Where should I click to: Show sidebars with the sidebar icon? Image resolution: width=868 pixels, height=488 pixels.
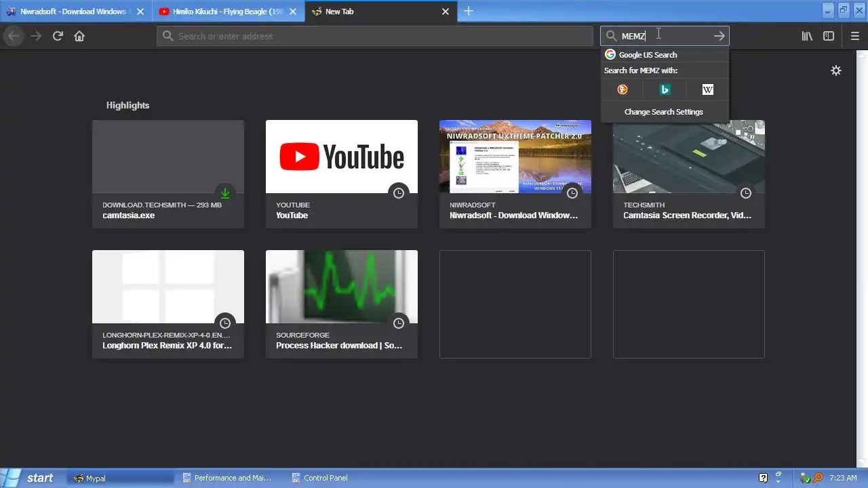point(829,36)
